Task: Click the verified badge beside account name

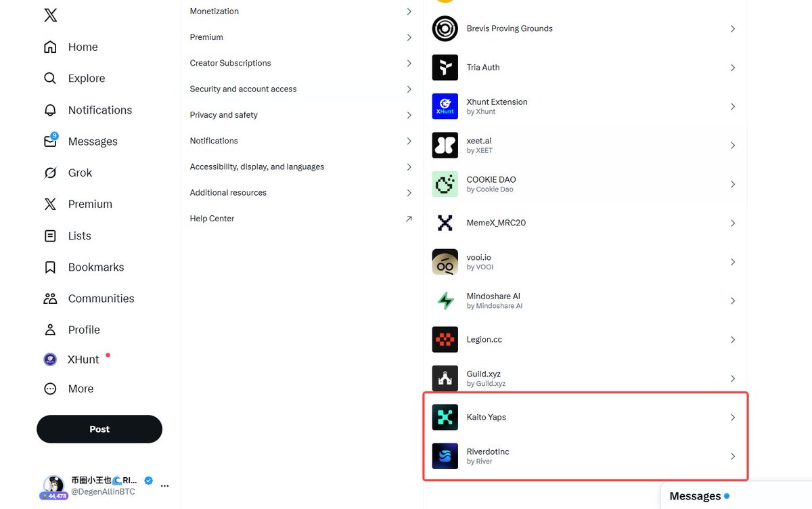Action: (148, 481)
